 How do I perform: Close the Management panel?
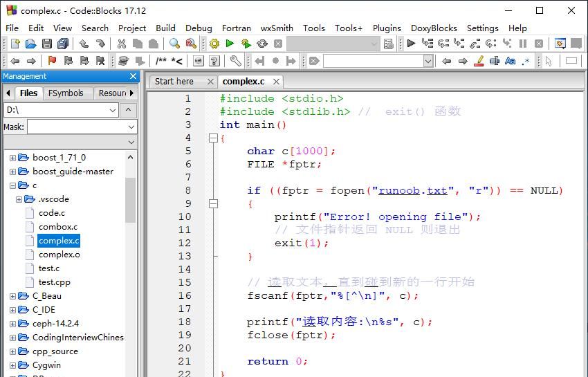[x=133, y=76]
